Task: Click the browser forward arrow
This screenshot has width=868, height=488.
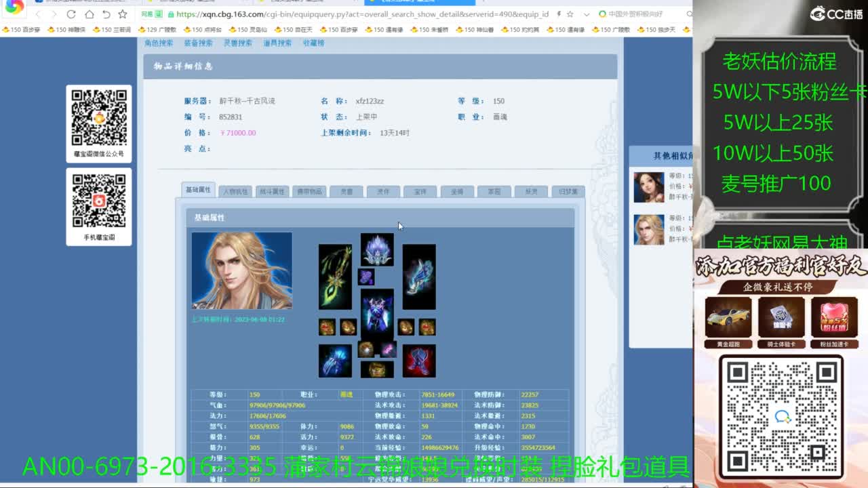Action: click(x=54, y=14)
